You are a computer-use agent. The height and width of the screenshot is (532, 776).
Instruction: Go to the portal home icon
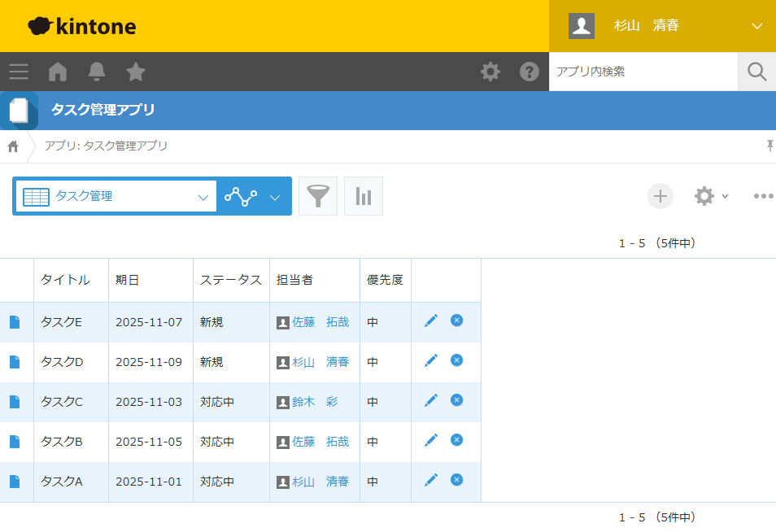[58, 72]
